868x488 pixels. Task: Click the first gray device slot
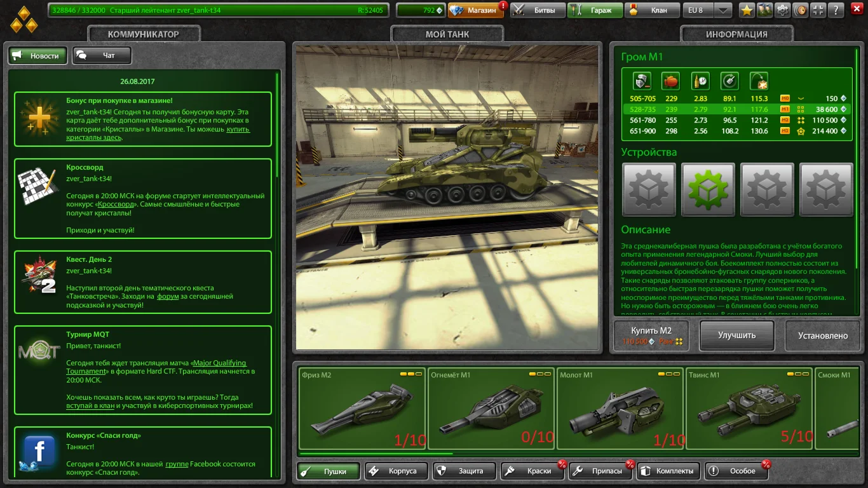(649, 187)
